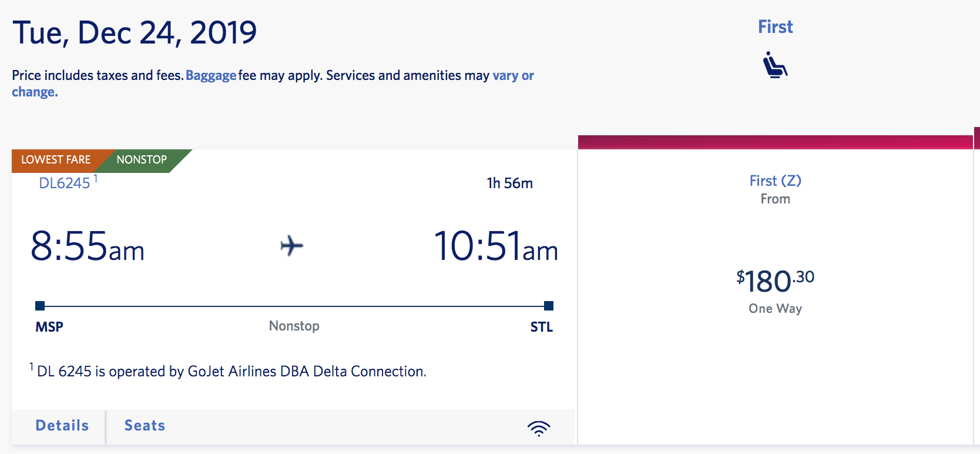
Task: Click the 8:55am departure time
Action: pyautogui.click(x=88, y=246)
